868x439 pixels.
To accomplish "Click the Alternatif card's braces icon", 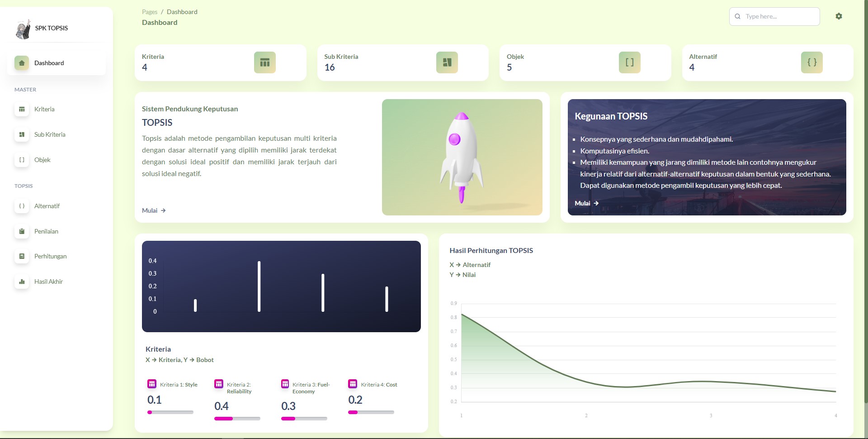I will click(811, 62).
